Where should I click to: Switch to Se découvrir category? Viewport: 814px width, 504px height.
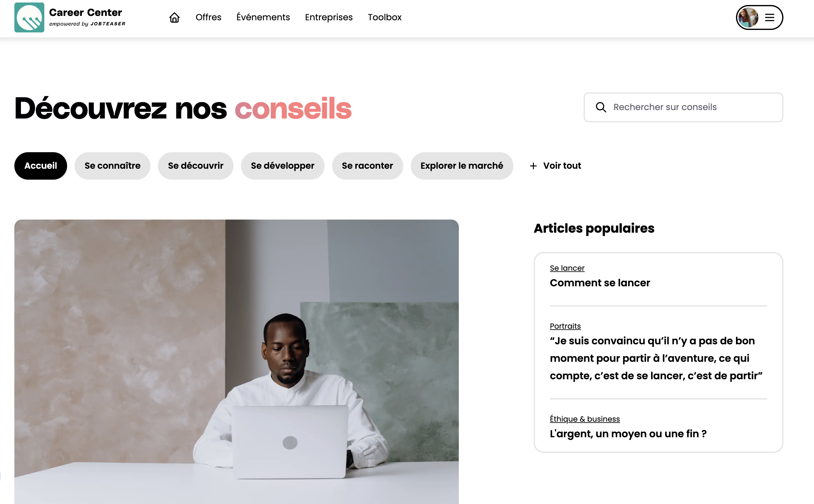(195, 166)
